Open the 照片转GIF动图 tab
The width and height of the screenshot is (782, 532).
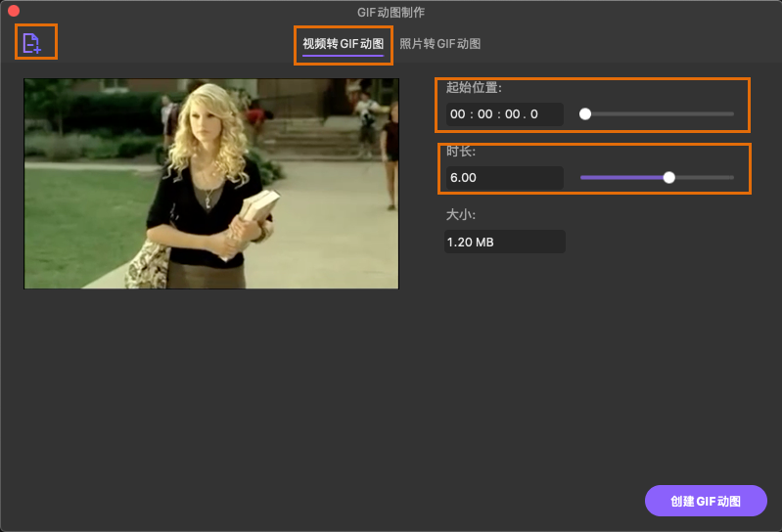tap(440, 44)
